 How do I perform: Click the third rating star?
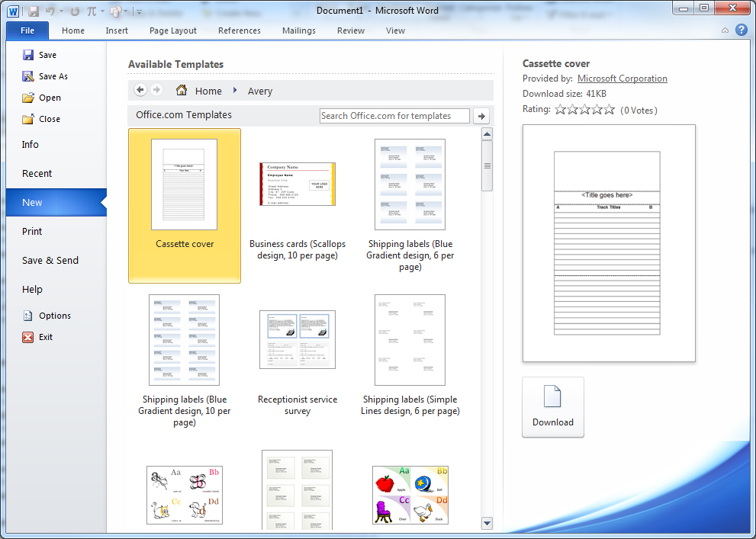[585, 109]
